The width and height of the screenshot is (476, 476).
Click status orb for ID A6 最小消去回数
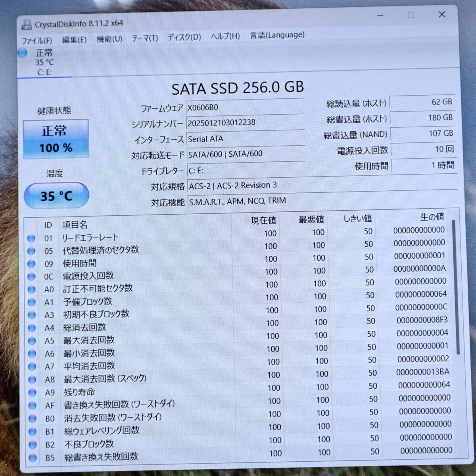(32, 354)
